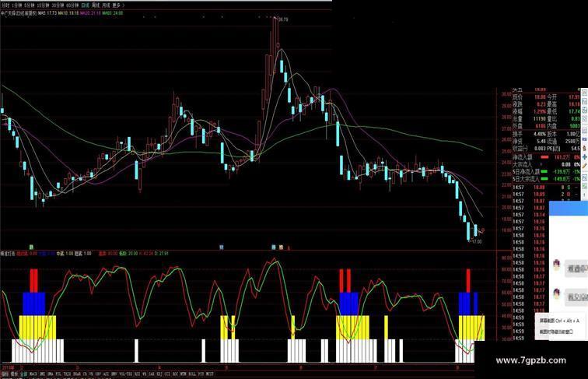Click the first chat message bubble
The height and width of the screenshot is (379, 588).
click(576, 268)
